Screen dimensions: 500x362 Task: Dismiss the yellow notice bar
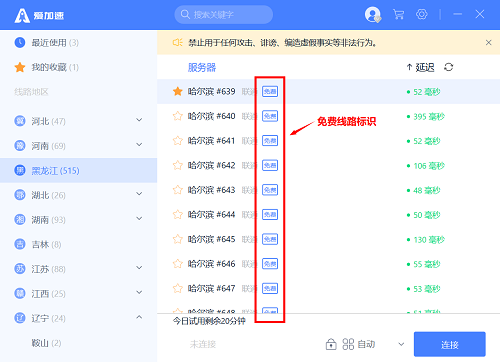pyautogui.click(x=488, y=42)
